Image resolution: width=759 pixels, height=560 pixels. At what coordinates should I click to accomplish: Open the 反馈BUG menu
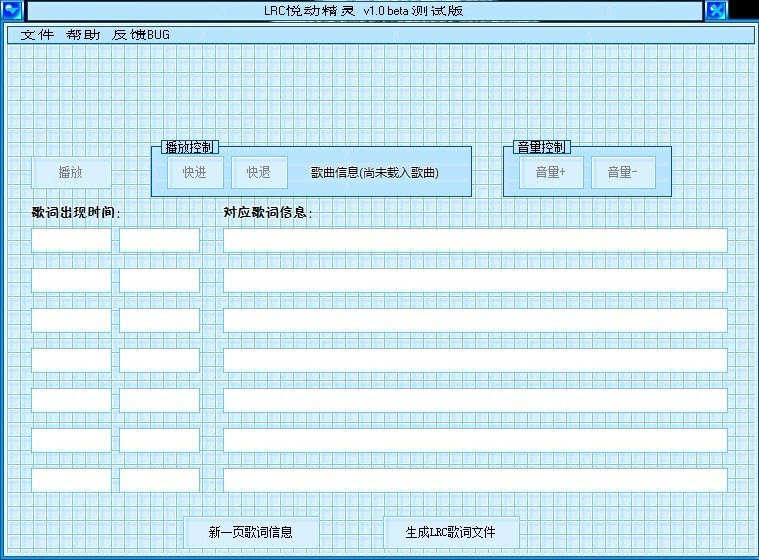[141, 35]
